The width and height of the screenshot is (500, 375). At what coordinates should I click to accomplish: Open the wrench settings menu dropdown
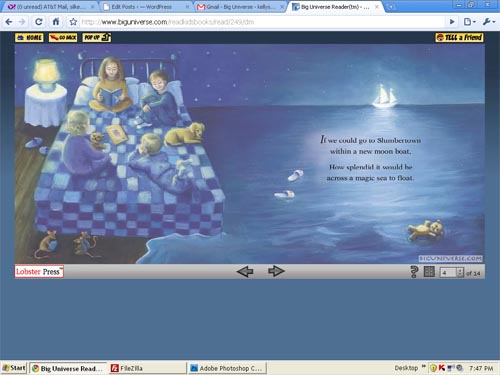pos(489,22)
